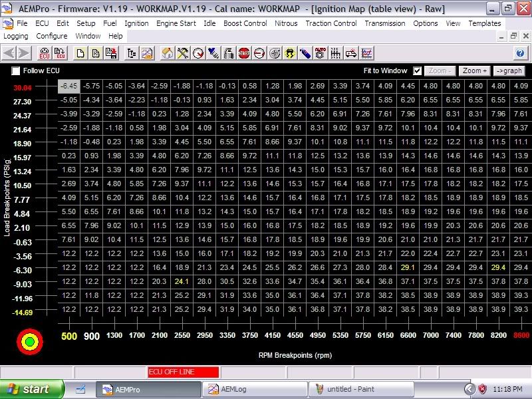The width and height of the screenshot is (532, 399).
Task: Click the back arrow toolbar button
Action: tap(9, 53)
